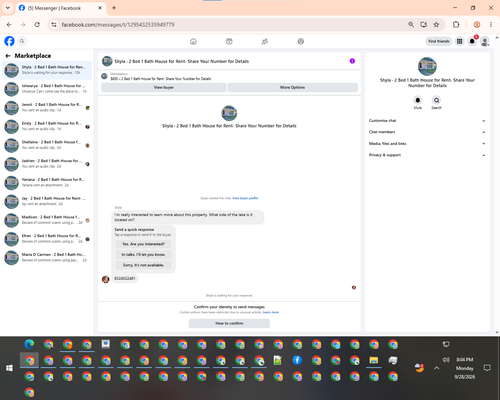Open Ishwarya's conversation in the list
This screenshot has width=500, height=400.
coord(47,89)
